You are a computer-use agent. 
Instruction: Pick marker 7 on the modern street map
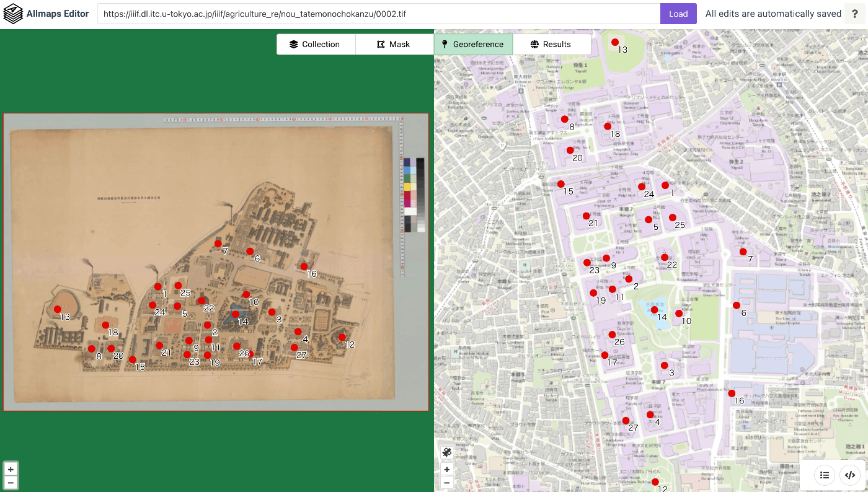[x=743, y=252]
